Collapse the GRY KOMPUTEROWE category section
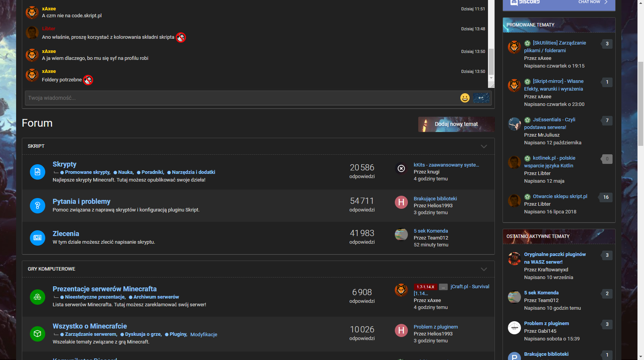Screen dimensions: 644x360 click(484, 269)
